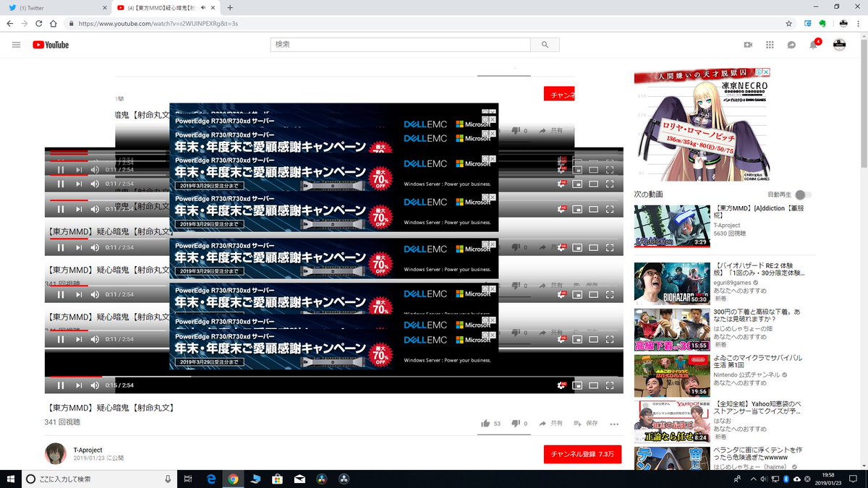Click the magnifier search button
Viewport: 868px width, 488px height.
[x=545, y=45]
